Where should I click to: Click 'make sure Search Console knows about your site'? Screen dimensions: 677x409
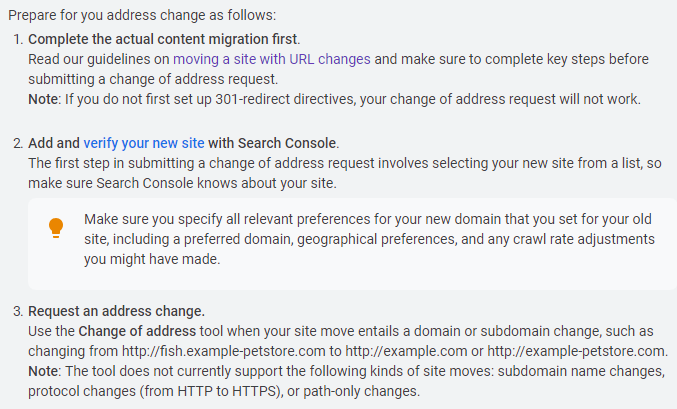pos(183,182)
